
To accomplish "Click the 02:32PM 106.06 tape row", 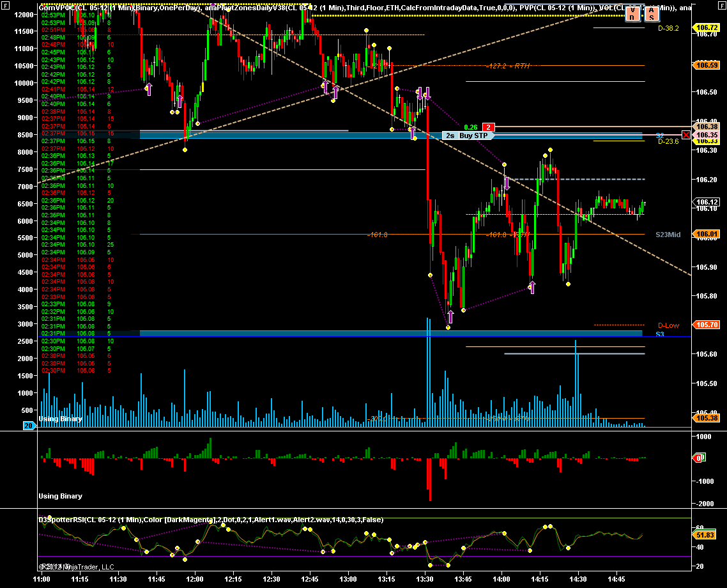I will pos(77,312).
